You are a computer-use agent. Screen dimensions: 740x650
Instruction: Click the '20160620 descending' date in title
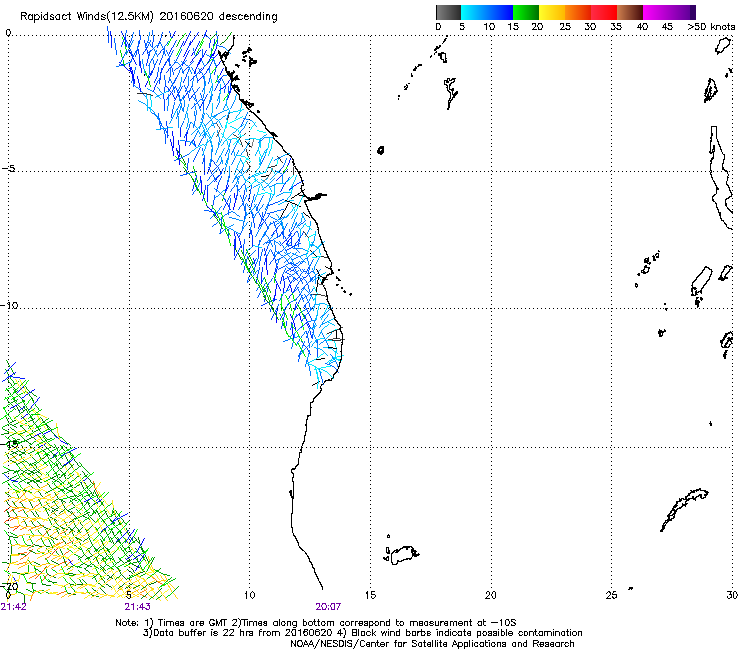(x=219, y=17)
